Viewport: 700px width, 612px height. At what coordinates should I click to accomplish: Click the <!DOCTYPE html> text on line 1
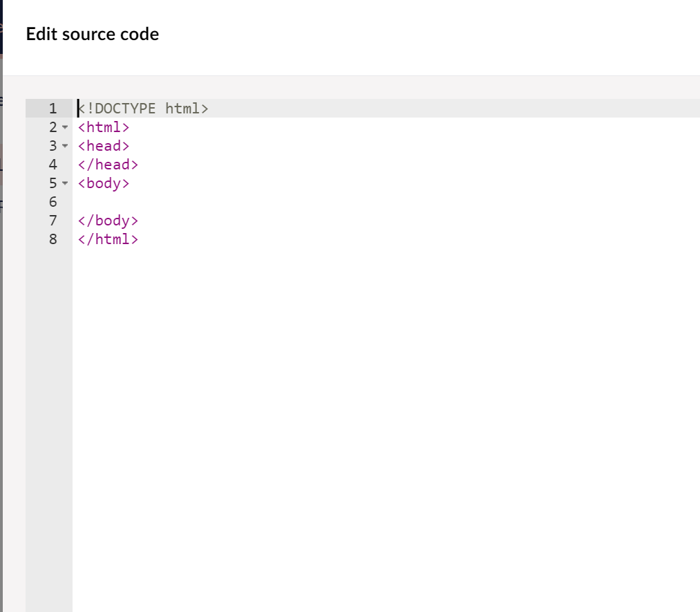pos(143,109)
